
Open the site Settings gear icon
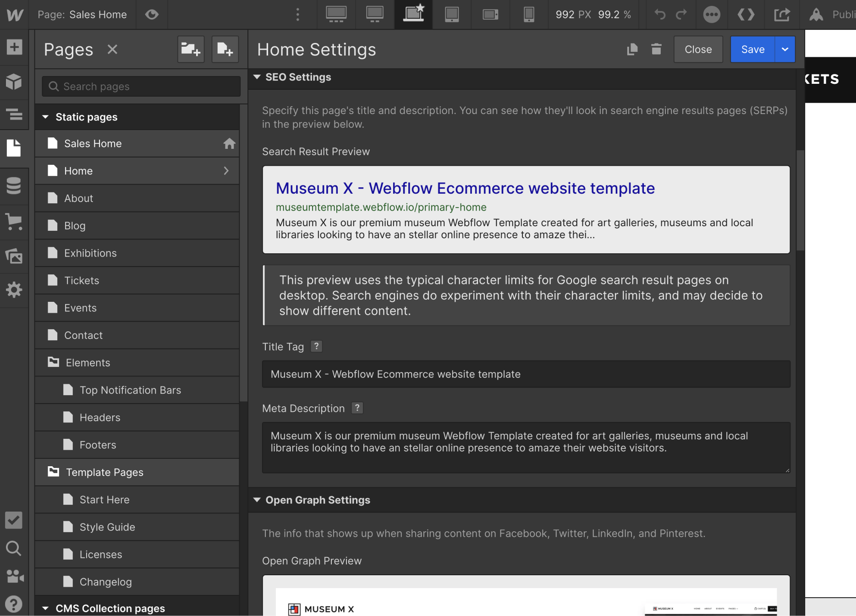click(14, 289)
